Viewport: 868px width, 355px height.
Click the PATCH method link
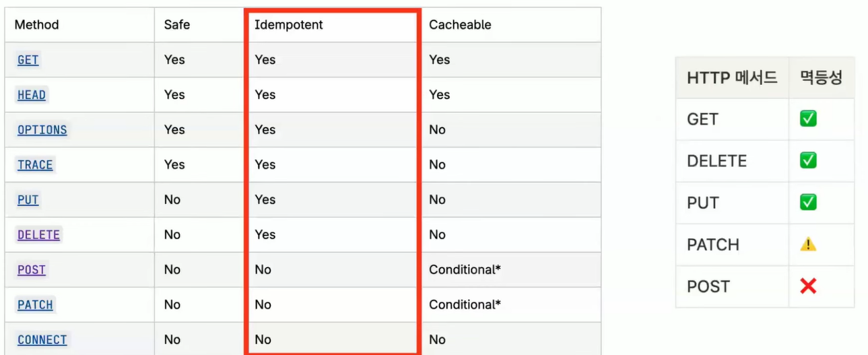[x=35, y=305]
